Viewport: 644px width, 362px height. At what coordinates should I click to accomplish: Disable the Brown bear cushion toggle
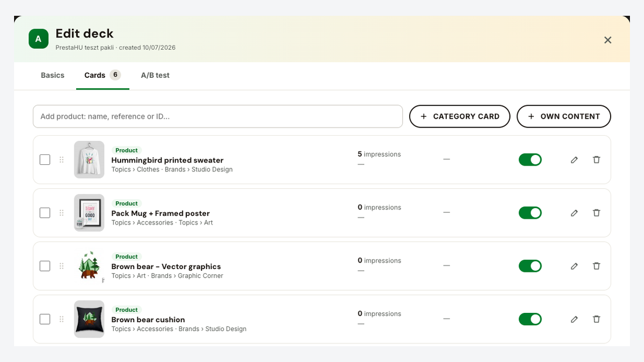(x=530, y=319)
